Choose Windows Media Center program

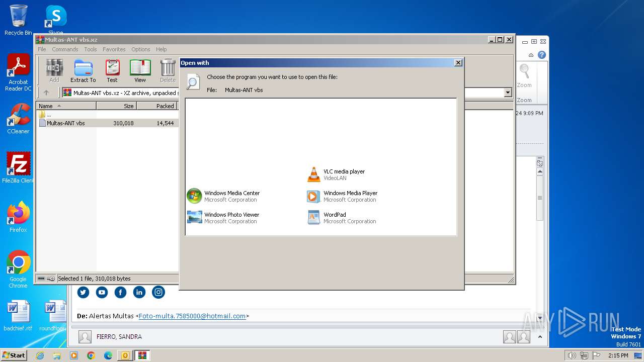(223, 196)
